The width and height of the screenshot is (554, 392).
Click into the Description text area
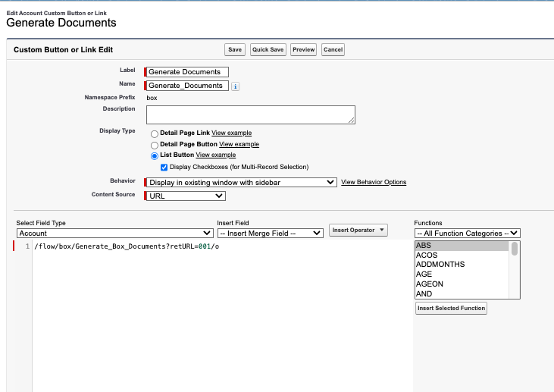[x=250, y=114]
